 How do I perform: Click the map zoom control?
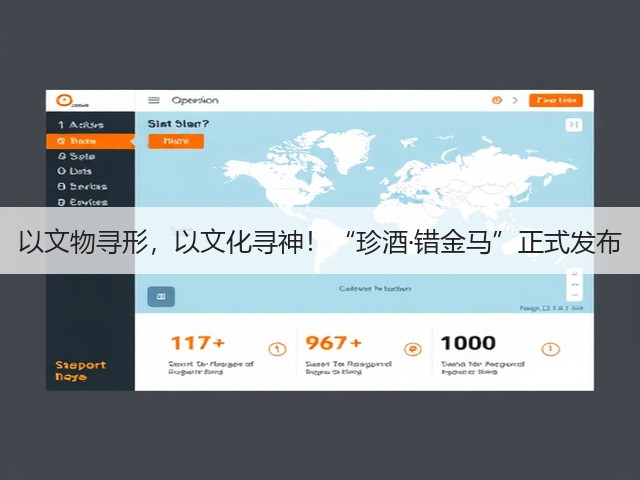575,284
